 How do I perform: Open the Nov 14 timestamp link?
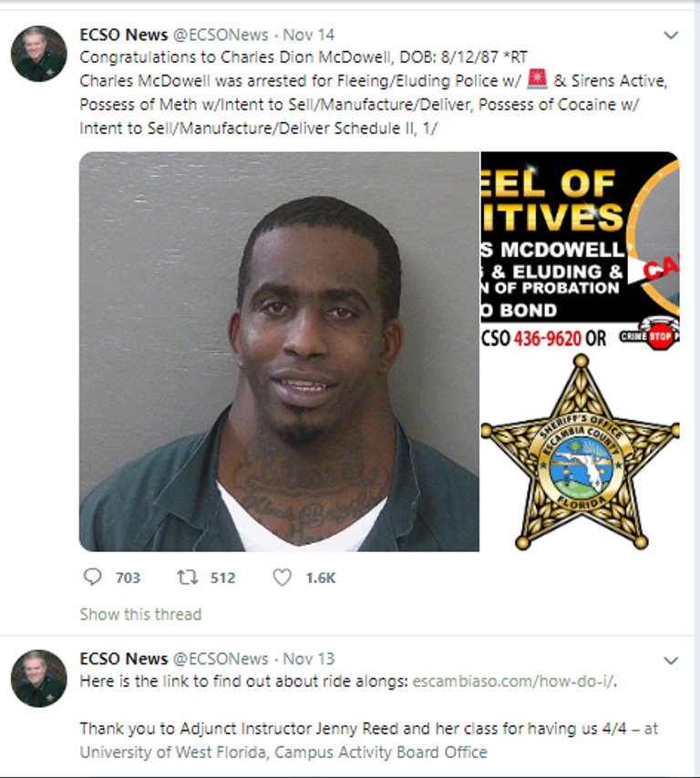pos(308,35)
